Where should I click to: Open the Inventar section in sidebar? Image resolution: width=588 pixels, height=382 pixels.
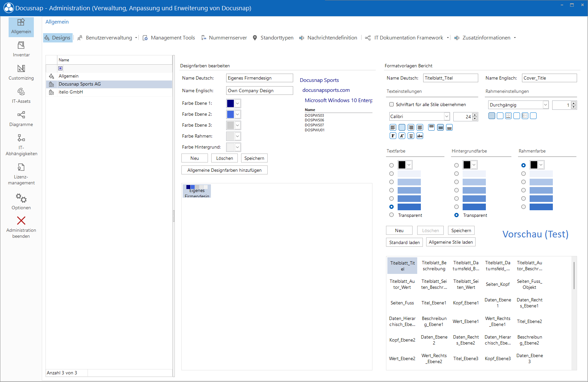pyautogui.click(x=21, y=49)
